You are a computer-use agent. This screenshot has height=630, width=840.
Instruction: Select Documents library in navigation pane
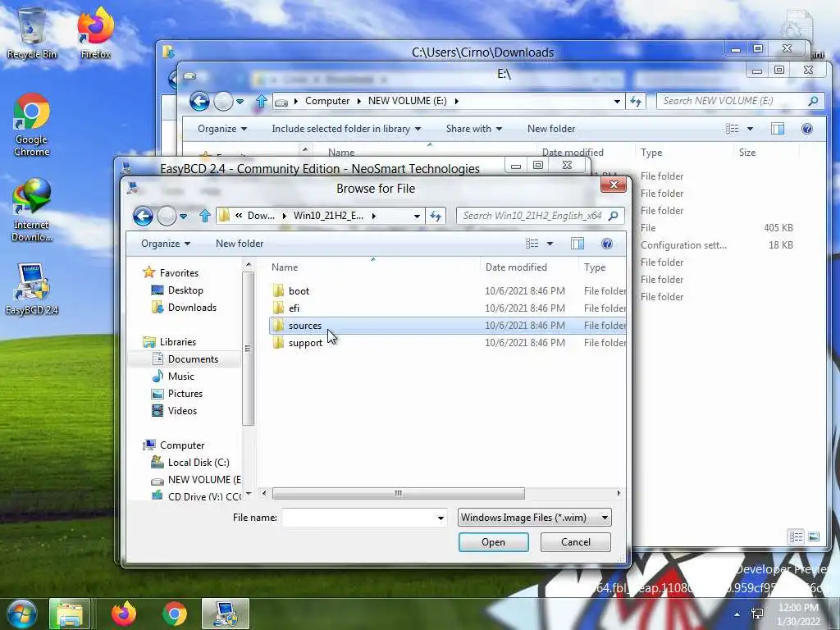[192, 359]
